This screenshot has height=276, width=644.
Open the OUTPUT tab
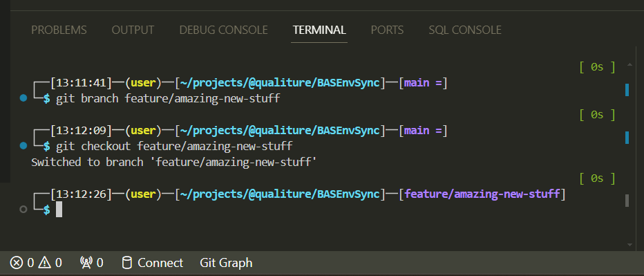(x=133, y=30)
